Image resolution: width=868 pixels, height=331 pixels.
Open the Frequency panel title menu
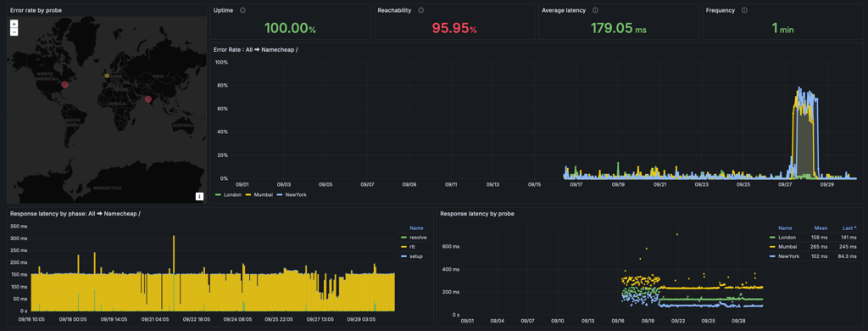pos(721,10)
